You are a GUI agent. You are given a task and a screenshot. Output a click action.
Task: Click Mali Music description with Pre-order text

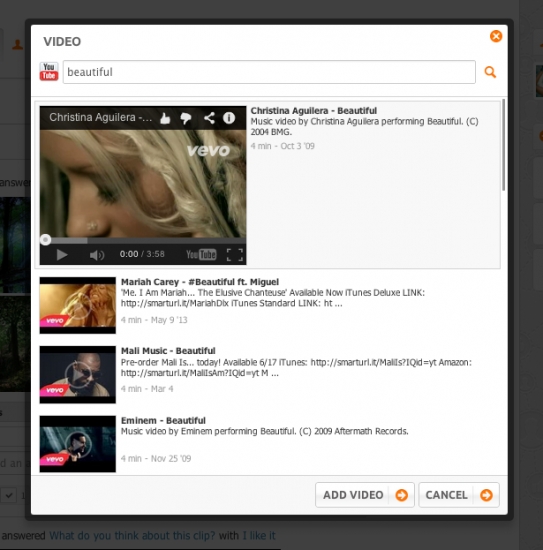pyautogui.click(x=296, y=368)
